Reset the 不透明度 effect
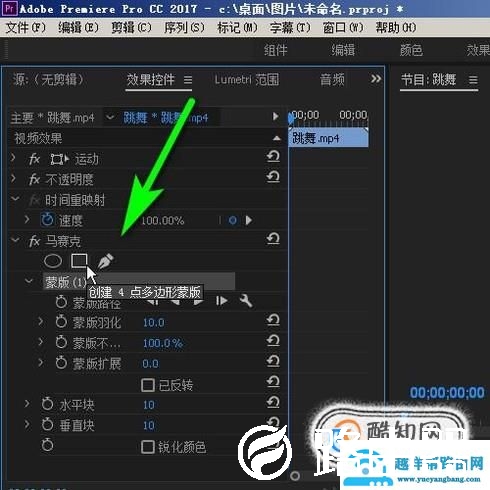The height and width of the screenshot is (490, 490). click(x=273, y=177)
